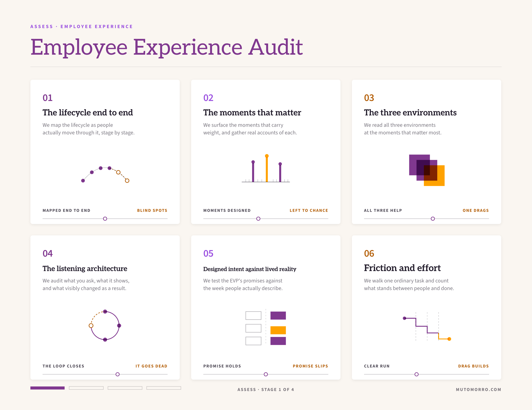Image resolution: width=532 pixels, height=410 pixels.
Task: Click slider handle under All three help
Action: coord(433,219)
